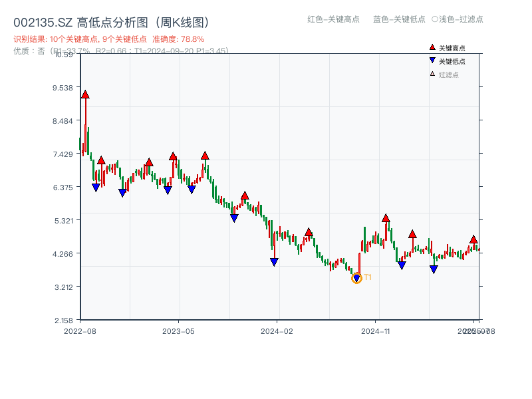This screenshot has height=399, width=532.
Task: Click the T1 annotation label on the chart
Action: pyautogui.click(x=367, y=277)
